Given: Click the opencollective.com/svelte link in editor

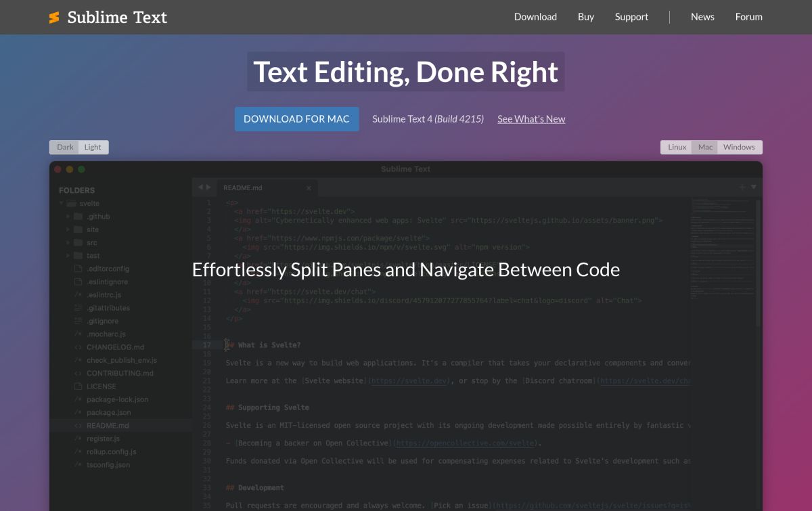Looking at the screenshot, I should click(464, 443).
